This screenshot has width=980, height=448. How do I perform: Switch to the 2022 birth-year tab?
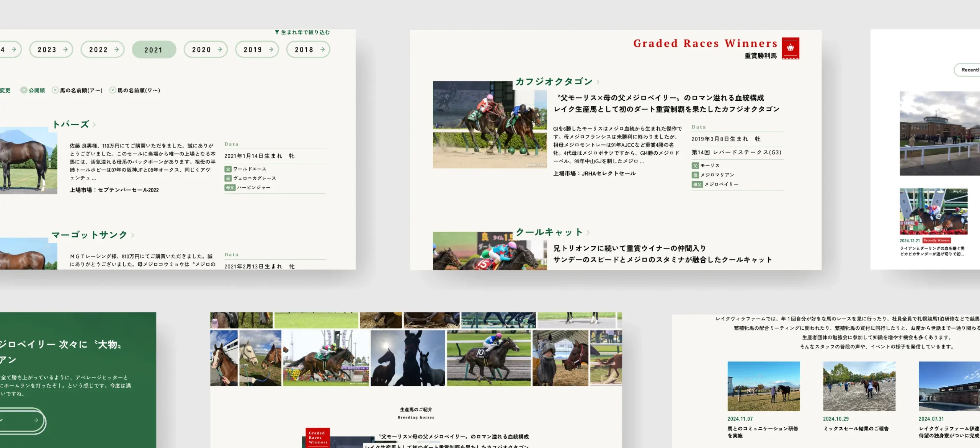[x=102, y=50]
